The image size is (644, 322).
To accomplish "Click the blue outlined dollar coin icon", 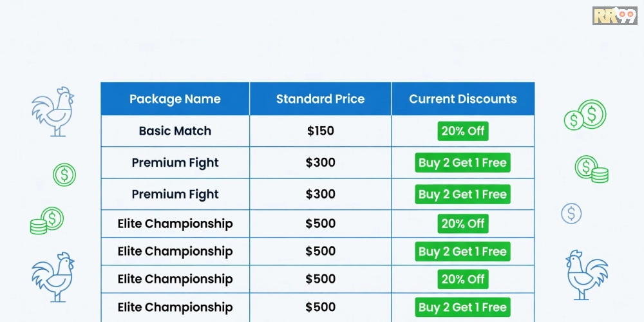I will pyautogui.click(x=571, y=213).
